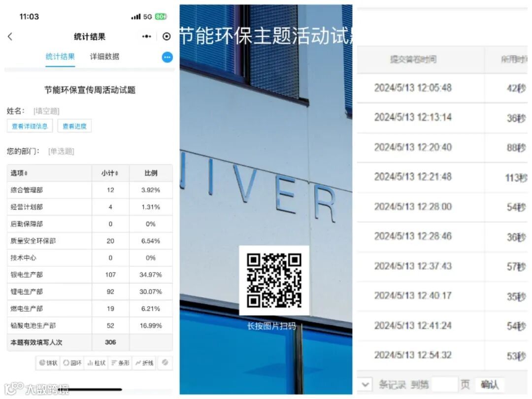
Task: Click the 2024/5/13 12:54:32 record
Action: tap(413, 355)
